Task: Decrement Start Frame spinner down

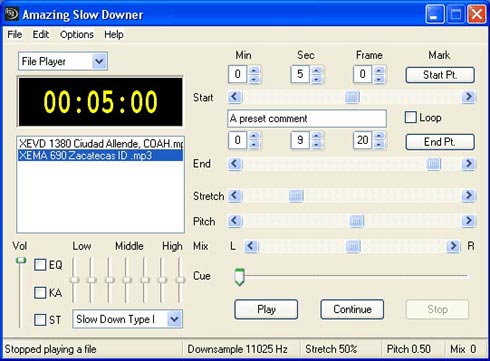Action: pos(379,79)
